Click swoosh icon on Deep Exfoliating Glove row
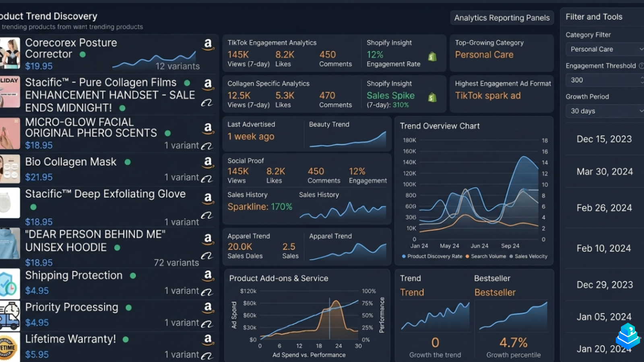This screenshot has width=644, height=362. 207,216
